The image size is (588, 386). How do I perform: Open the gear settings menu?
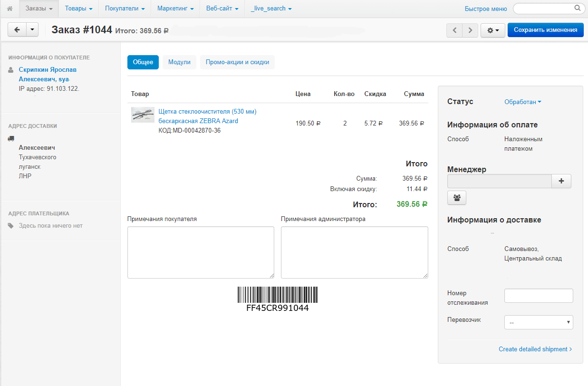click(x=492, y=30)
